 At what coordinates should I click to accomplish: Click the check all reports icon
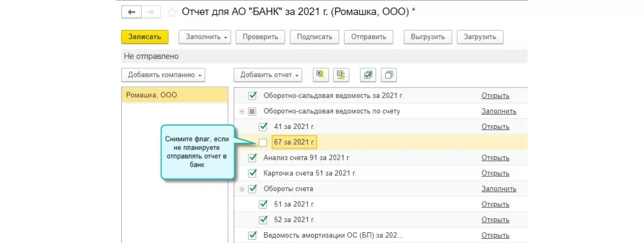368,75
